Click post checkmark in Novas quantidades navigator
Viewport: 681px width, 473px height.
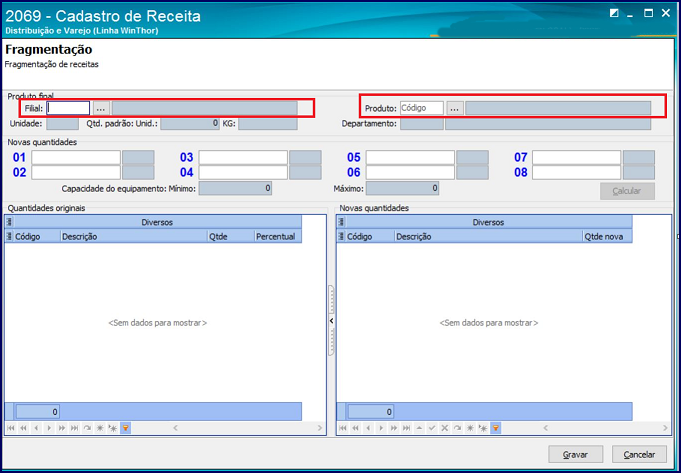click(432, 428)
